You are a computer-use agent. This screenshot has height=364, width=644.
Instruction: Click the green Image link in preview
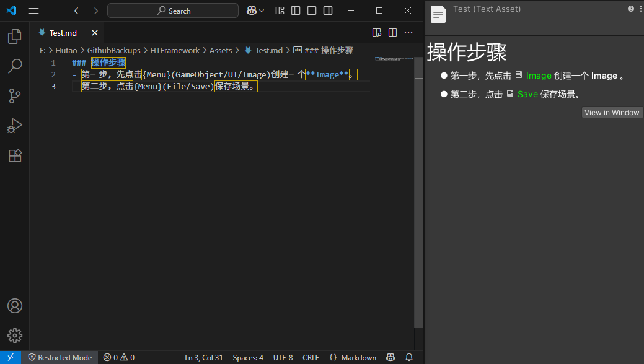click(539, 76)
